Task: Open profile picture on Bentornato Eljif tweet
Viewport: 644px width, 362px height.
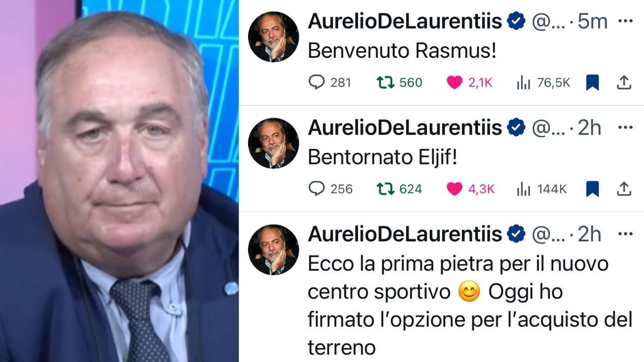Action: 274,143
